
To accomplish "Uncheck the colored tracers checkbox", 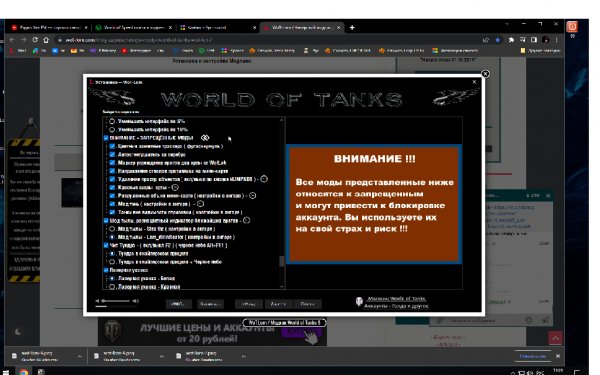I will click(x=112, y=146).
